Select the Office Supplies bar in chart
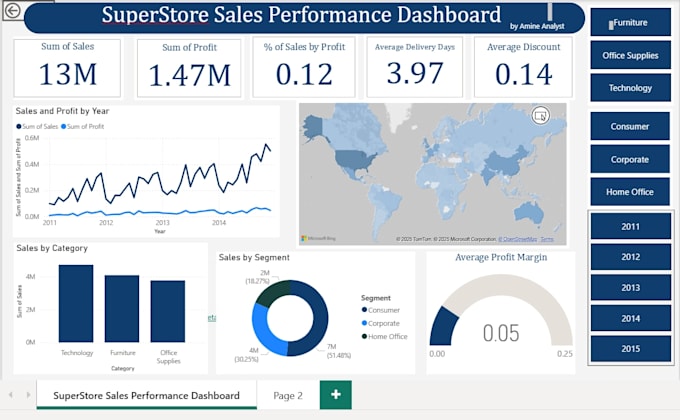 point(168,311)
